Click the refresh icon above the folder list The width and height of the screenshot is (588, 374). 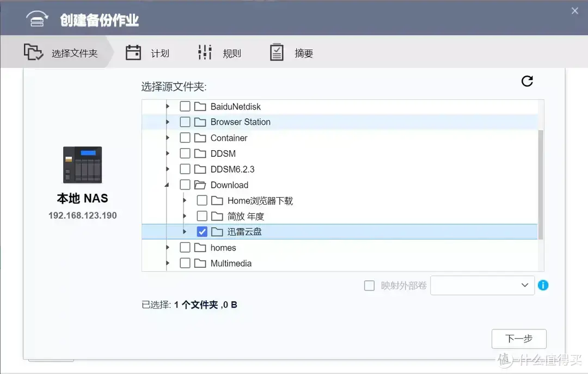tap(526, 81)
